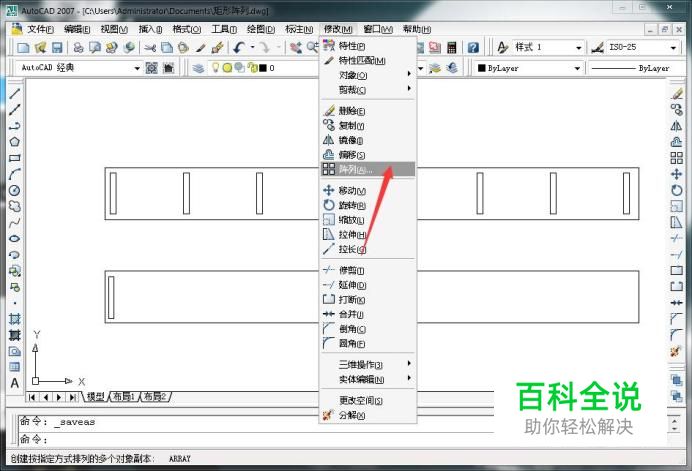Select the Multiline Text A tool
Screen dimensions: 692x471
pyautogui.click(x=15, y=383)
